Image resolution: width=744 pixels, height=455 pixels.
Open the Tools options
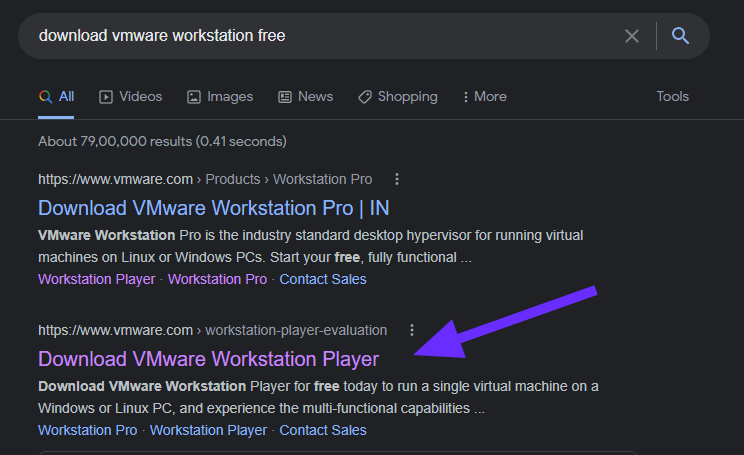tap(672, 96)
